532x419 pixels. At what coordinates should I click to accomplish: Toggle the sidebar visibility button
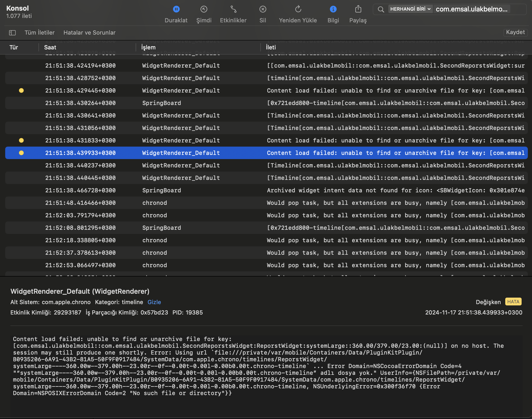[x=12, y=33]
